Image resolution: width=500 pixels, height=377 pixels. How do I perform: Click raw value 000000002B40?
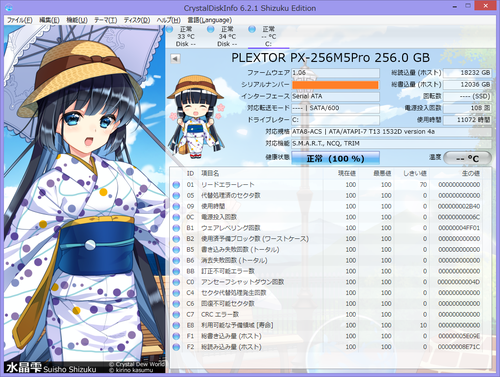459,206
